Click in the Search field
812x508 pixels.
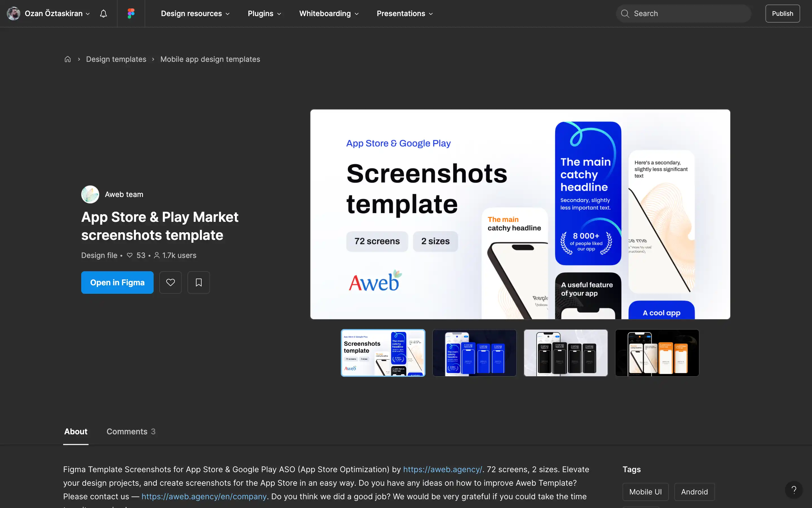pyautogui.click(x=683, y=14)
